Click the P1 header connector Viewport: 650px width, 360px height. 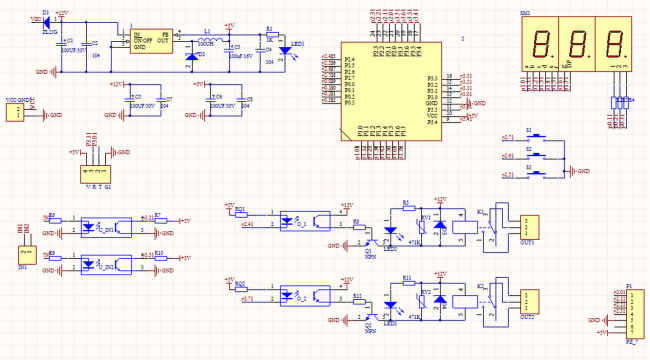[x=635, y=314]
